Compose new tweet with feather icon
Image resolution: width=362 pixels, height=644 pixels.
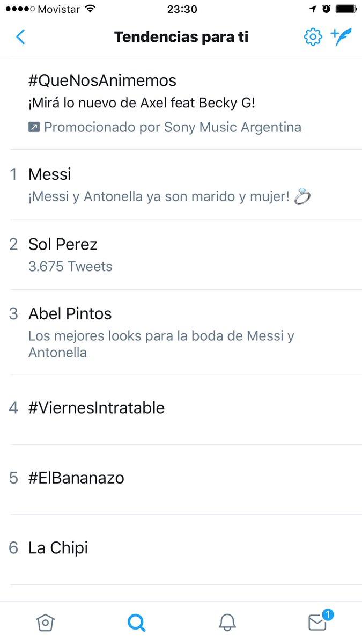click(x=341, y=36)
